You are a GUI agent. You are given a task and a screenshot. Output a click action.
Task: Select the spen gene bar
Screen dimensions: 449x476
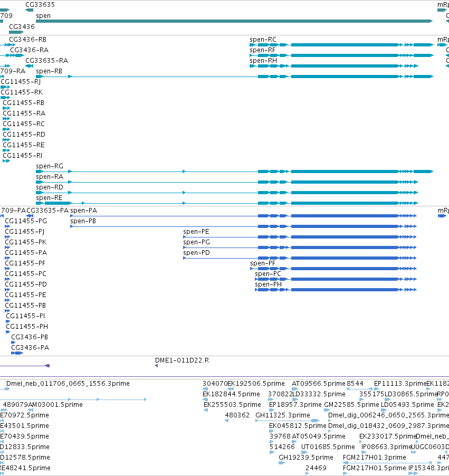pos(234,21)
